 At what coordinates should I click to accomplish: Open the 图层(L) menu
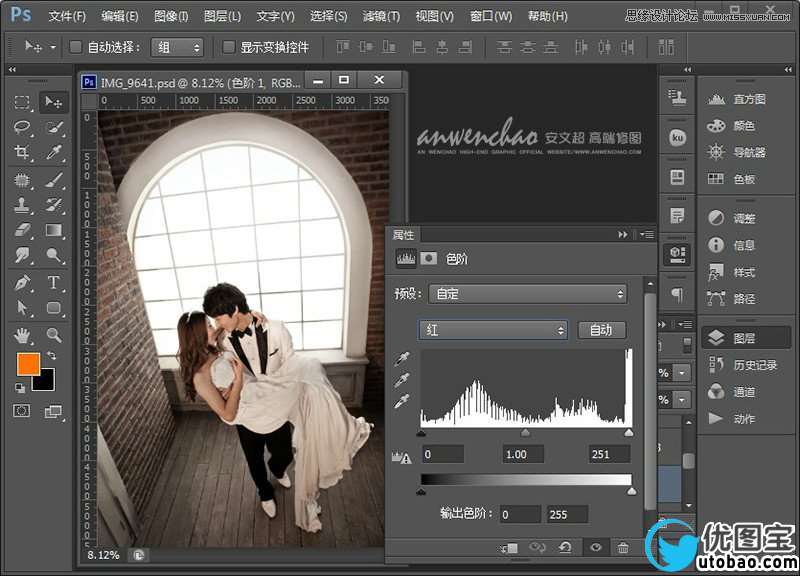click(x=222, y=16)
